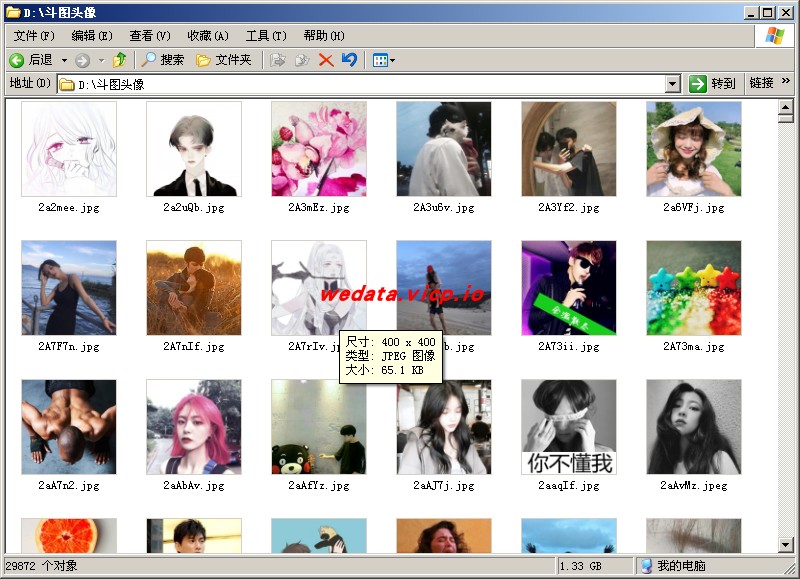Viewport: 800px width, 579px height.
Task: Select thumbnail of 2aAvMz.jpeg
Action: pos(694,427)
